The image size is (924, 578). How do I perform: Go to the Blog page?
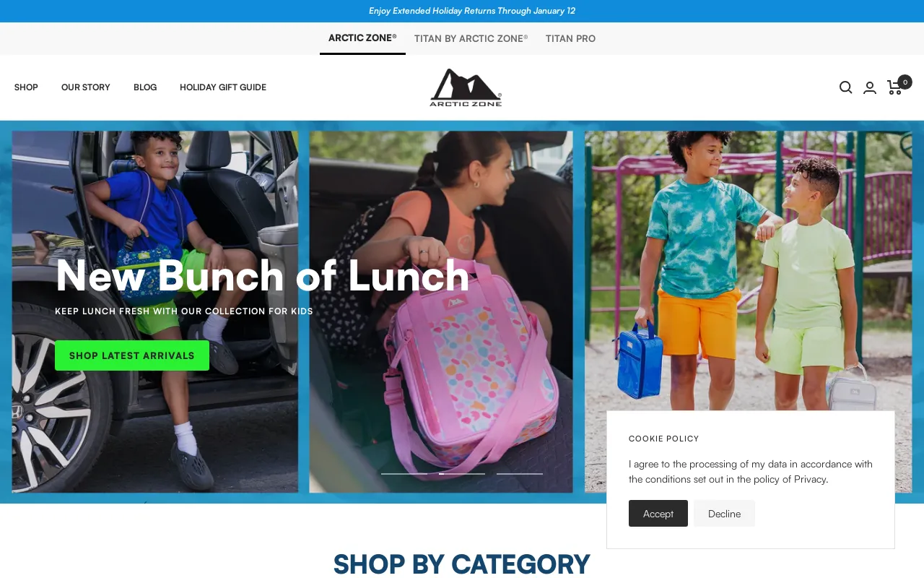[145, 87]
